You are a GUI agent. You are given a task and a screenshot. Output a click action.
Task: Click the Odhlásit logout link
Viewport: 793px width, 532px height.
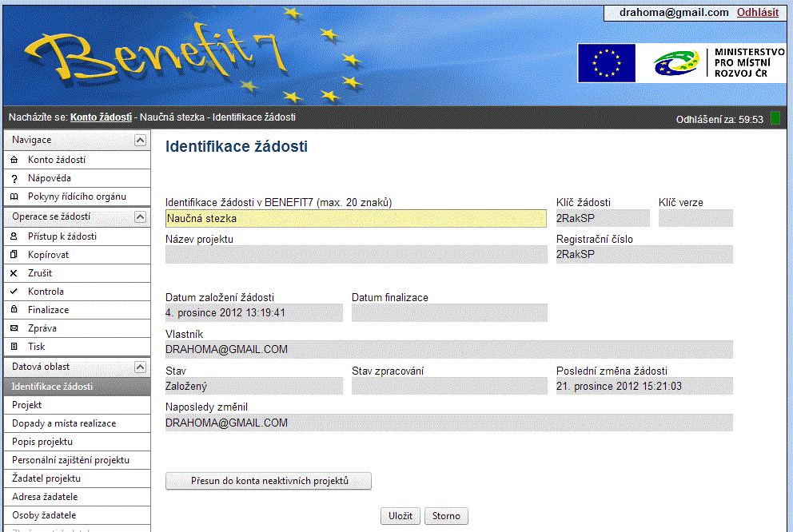(757, 13)
